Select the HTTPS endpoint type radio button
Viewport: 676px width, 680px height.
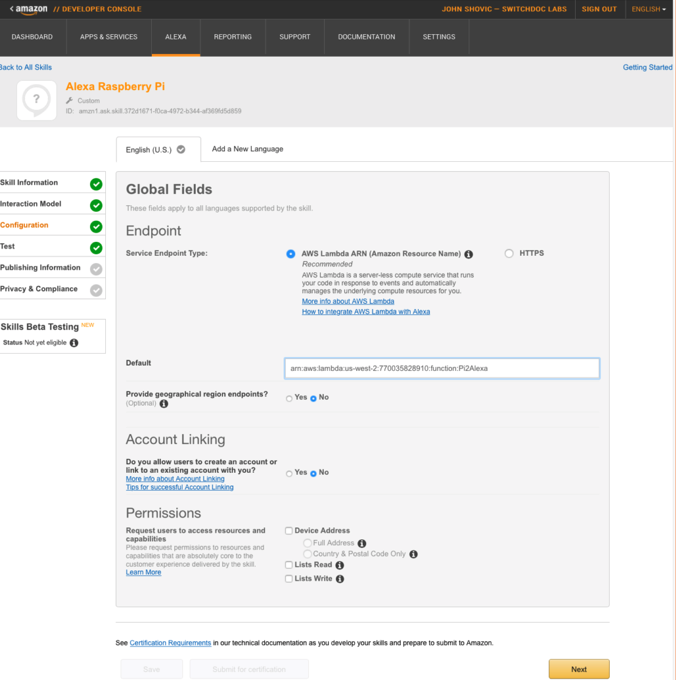pyautogui.click(x=509, y=254)
